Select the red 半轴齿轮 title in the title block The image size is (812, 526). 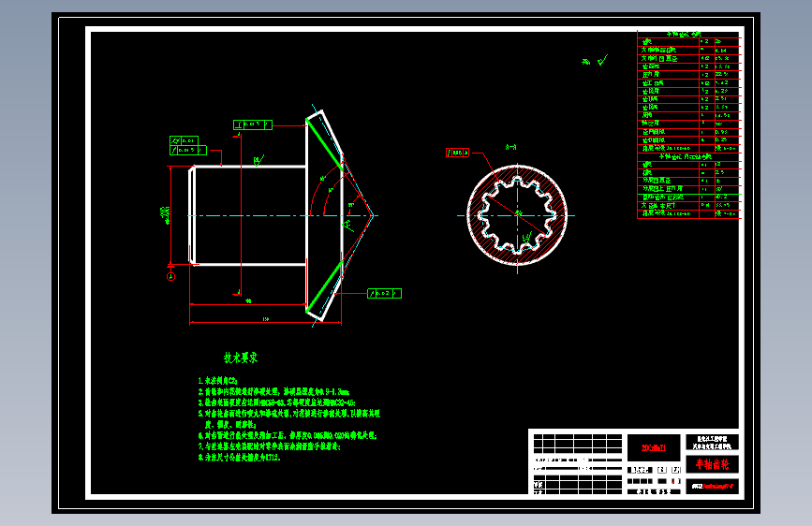click(x=712, y=464)
